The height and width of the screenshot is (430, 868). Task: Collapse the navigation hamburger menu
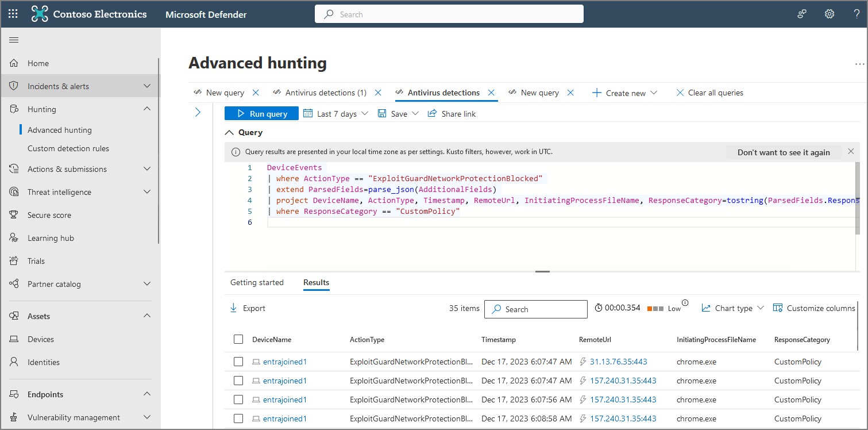click(14, 40)
